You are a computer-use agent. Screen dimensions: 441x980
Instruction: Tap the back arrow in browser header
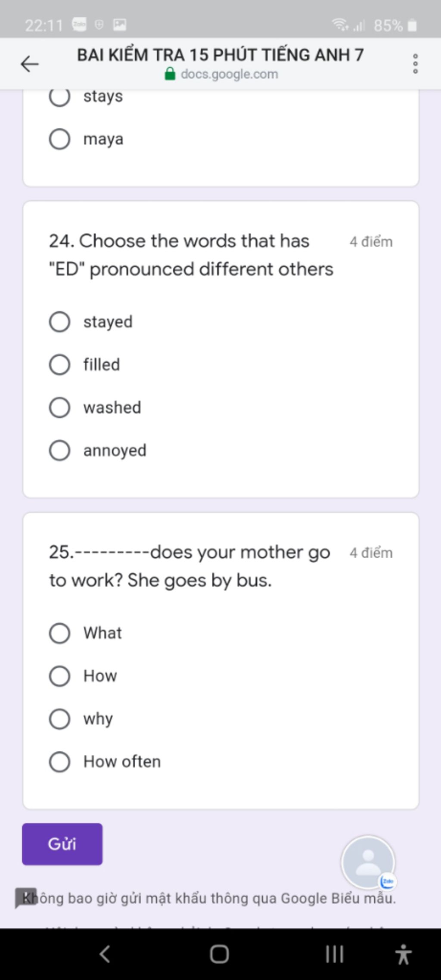point(30,64)
